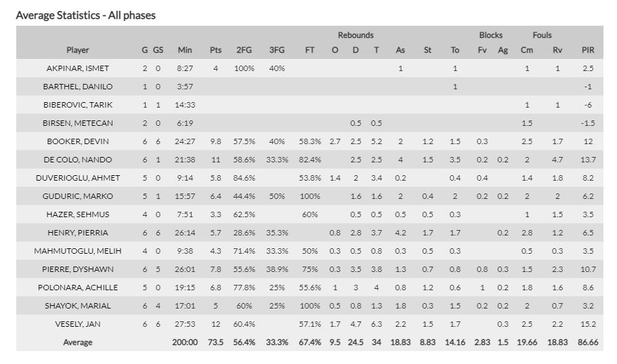Open HAZER, SEHMUS profile link
This screenshot has height=364, width=617.
click(78, 214)
